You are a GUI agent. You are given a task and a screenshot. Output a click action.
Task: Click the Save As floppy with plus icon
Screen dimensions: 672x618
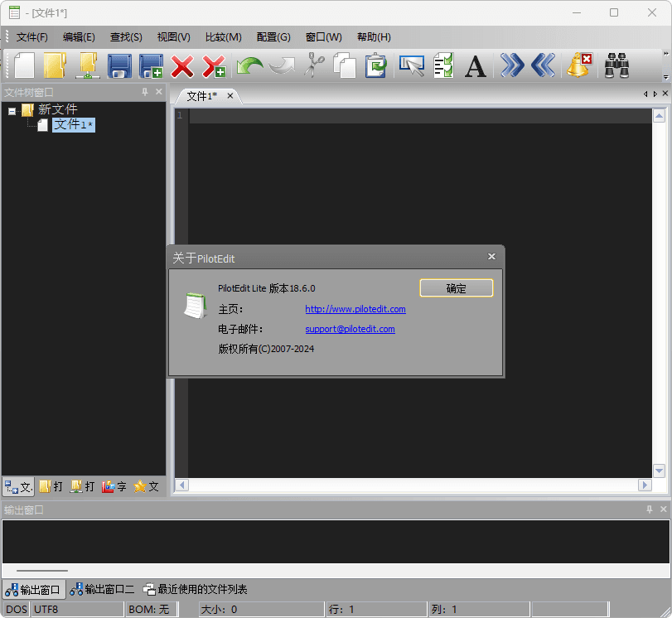click(151, 65)
